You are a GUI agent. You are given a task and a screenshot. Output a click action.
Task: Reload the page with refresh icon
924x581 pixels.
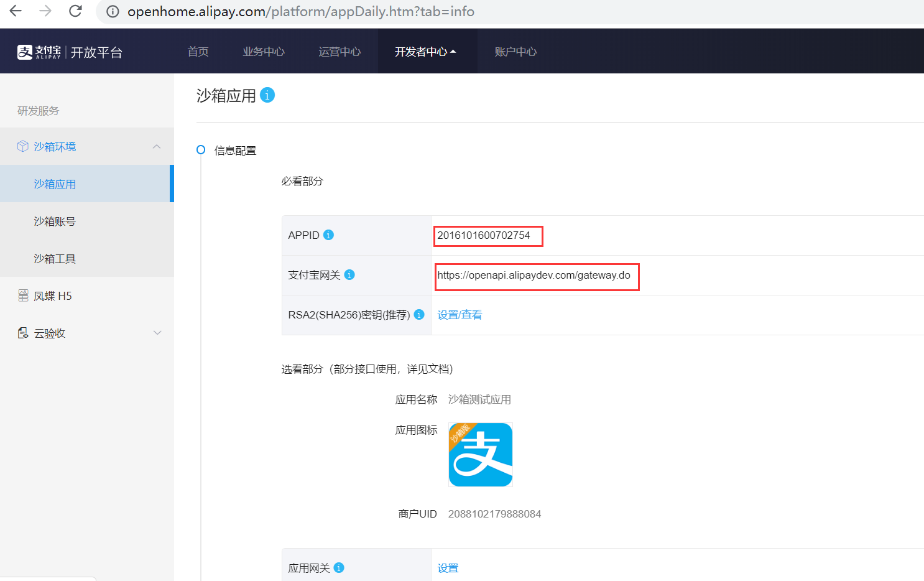[75, 11]
